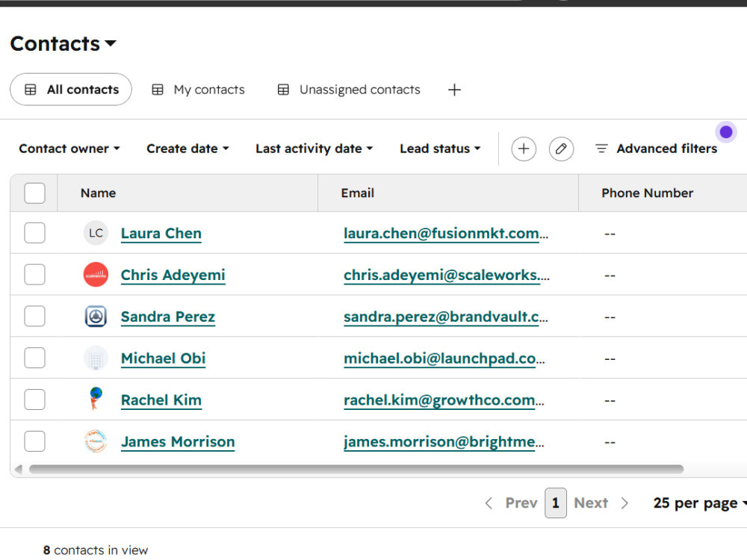
Task: Check the Chris Adeyemi row checkbox
Action: pyautogui.click(x=35, y=275)
